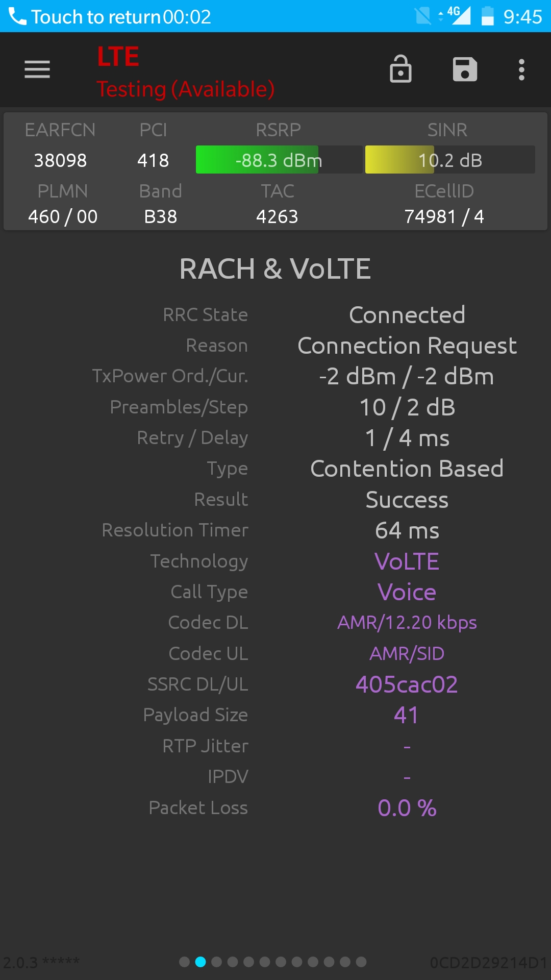Tap the LTE Testing (Available) title
This screenshot has width=551, height=980.
(x=186, y=72)
